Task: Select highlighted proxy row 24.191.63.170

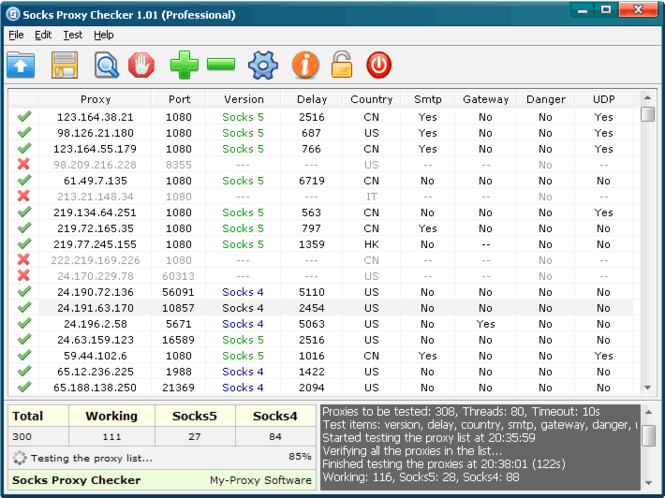Action: [321, 308]
